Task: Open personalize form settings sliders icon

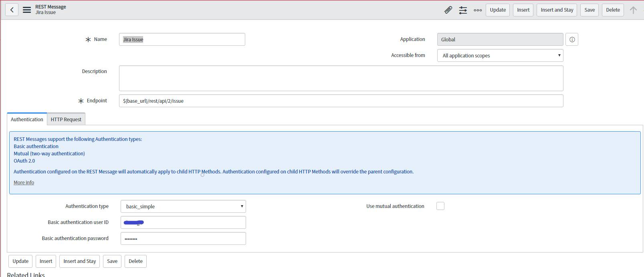Action: click(463, 10)
